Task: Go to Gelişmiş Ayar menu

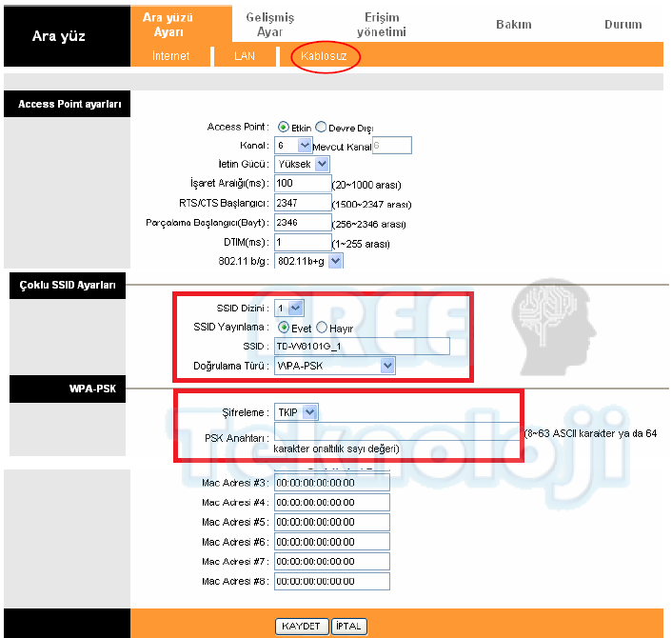Action: [x=270, y=25]
